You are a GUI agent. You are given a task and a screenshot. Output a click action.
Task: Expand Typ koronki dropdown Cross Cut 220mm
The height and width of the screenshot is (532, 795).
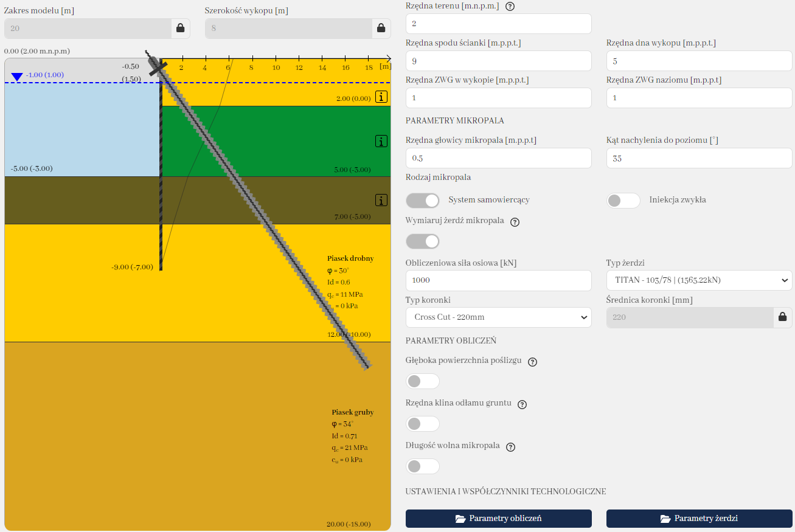pos(498,317)
